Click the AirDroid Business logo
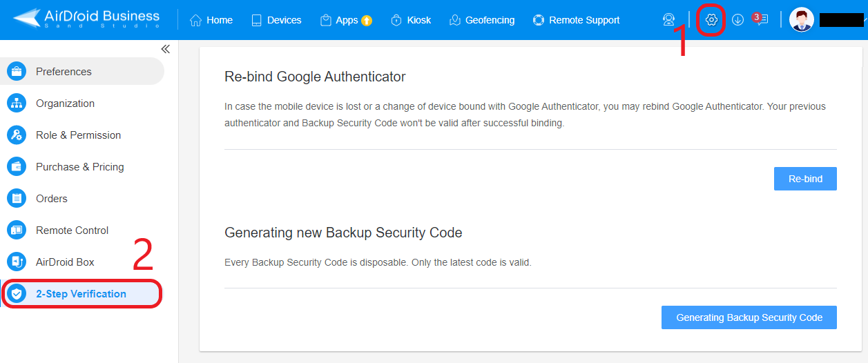 [86, 19]
